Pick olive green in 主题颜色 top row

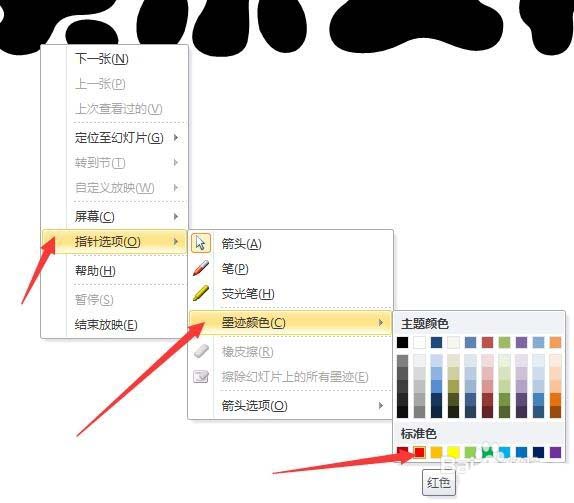[x=504, y=343]
